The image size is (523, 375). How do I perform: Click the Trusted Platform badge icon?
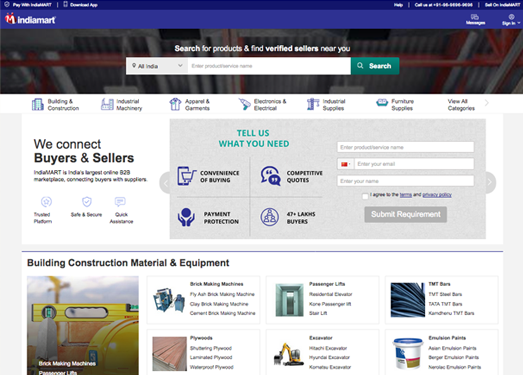tap(46, 202)
